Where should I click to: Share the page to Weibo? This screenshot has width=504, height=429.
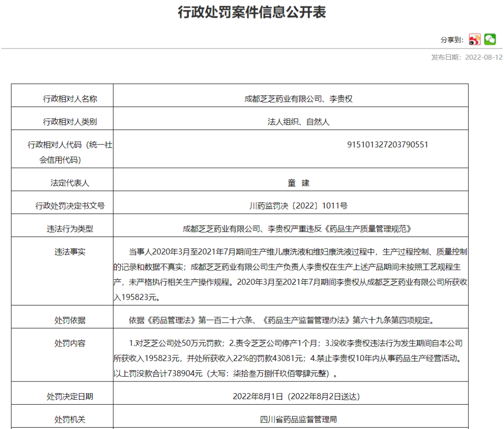pos(475,40)
